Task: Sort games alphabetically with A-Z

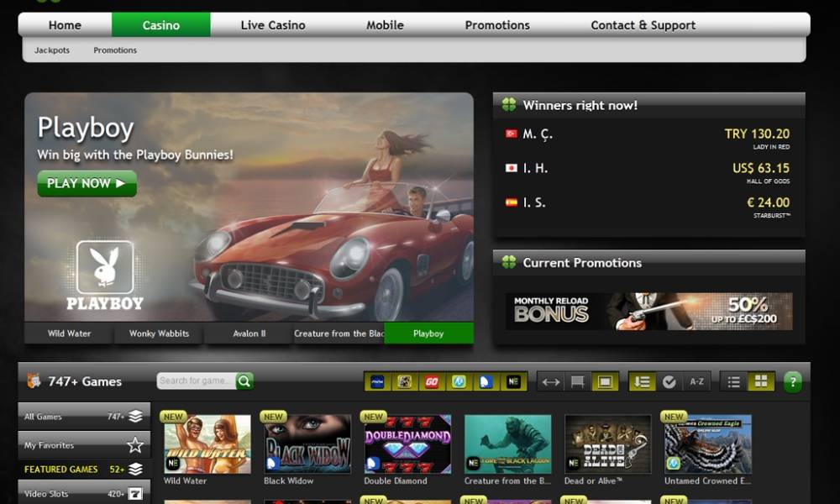Action: coord(696,382)
